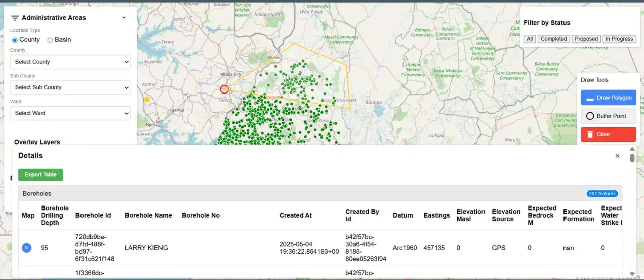Click the scrollbar up arrow in Details
The image size is (644, 280).
pos(632,149)
